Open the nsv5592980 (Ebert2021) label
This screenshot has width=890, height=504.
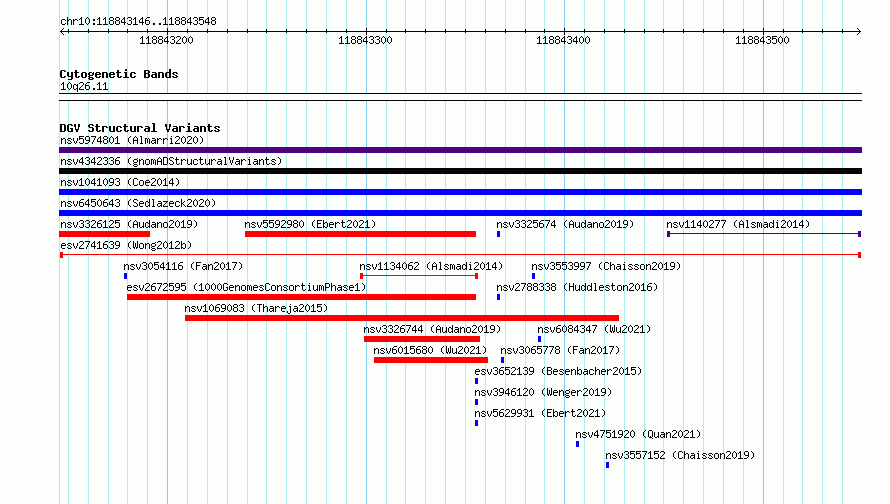point(310,224)
